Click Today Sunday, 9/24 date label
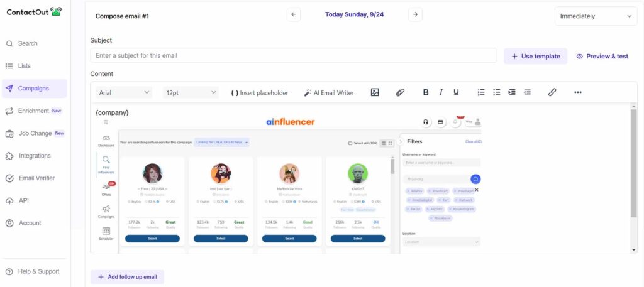The width and height of the screenshot is (644, 287). (355, 15)
